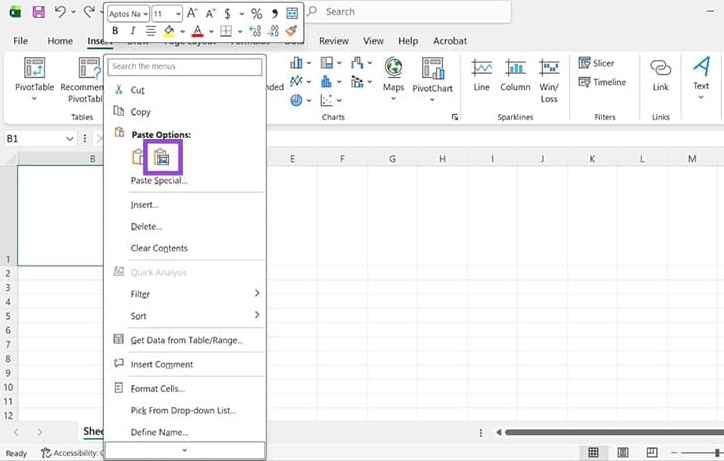
Task: Choose the first Paste option icon
Action: click(x=138, y=157)
